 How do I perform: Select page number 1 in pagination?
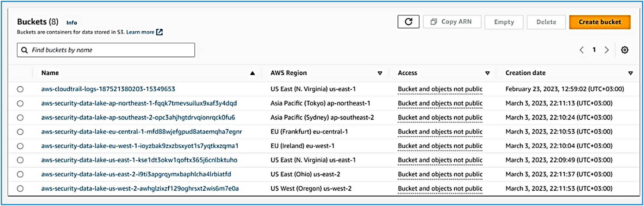594,50
